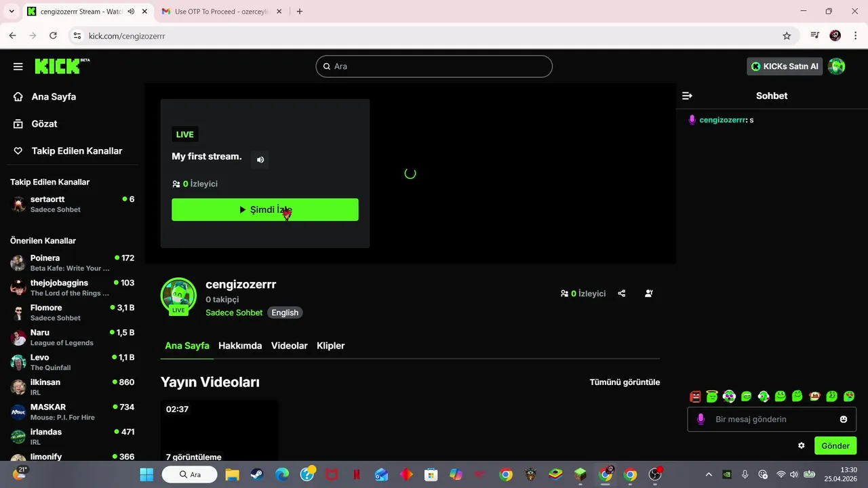Switch to the Klipler tab

331,346
